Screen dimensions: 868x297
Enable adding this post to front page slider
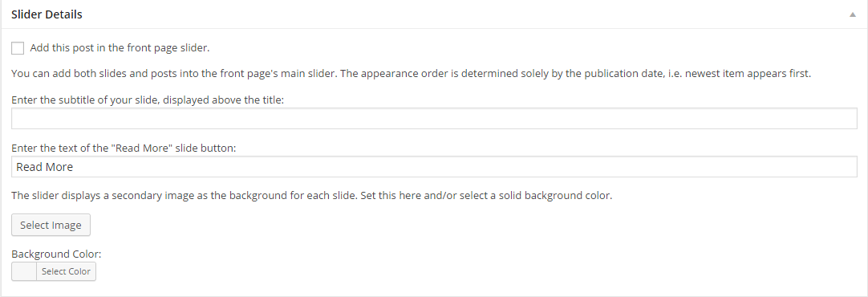18,48
